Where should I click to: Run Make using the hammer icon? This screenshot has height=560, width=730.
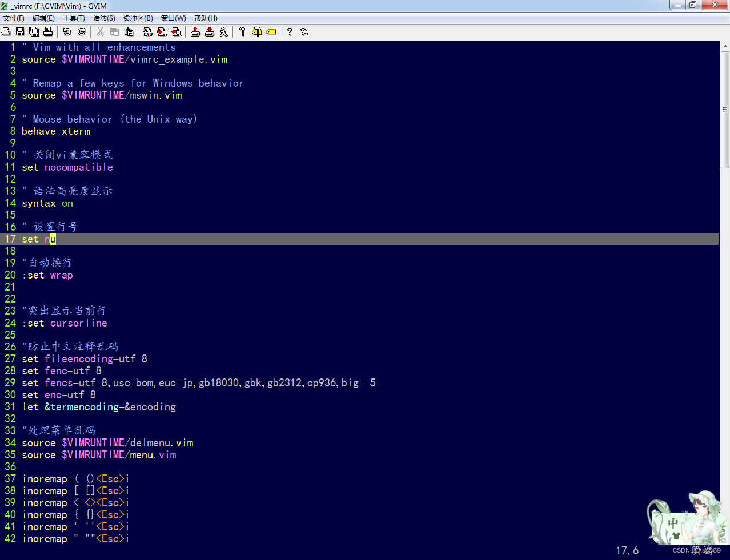tap(242, 31)
